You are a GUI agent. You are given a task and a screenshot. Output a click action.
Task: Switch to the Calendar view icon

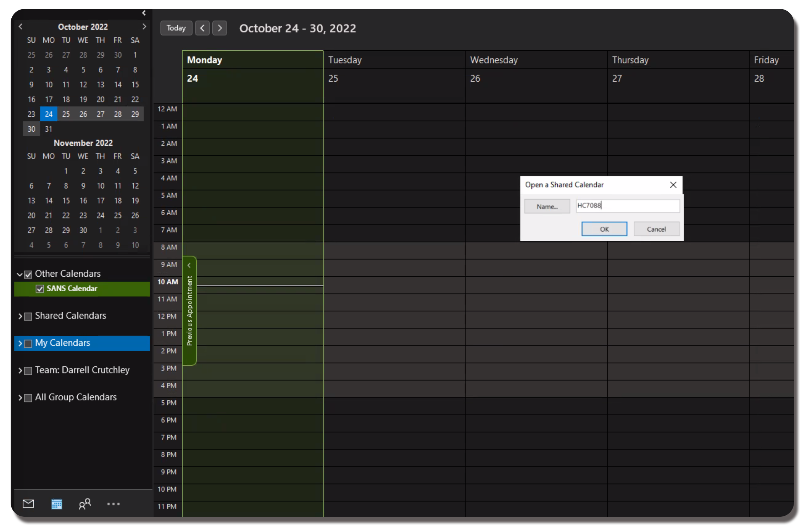pos(57,504)
